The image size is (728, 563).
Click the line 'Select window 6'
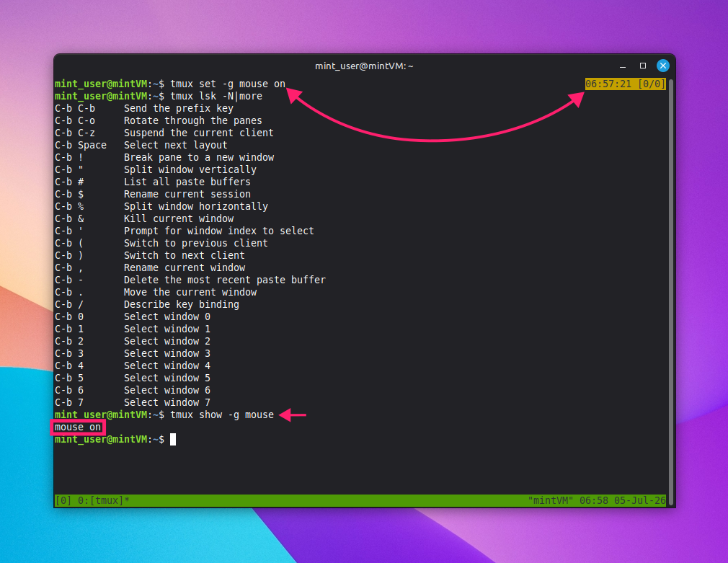click(x=167, y=390)
